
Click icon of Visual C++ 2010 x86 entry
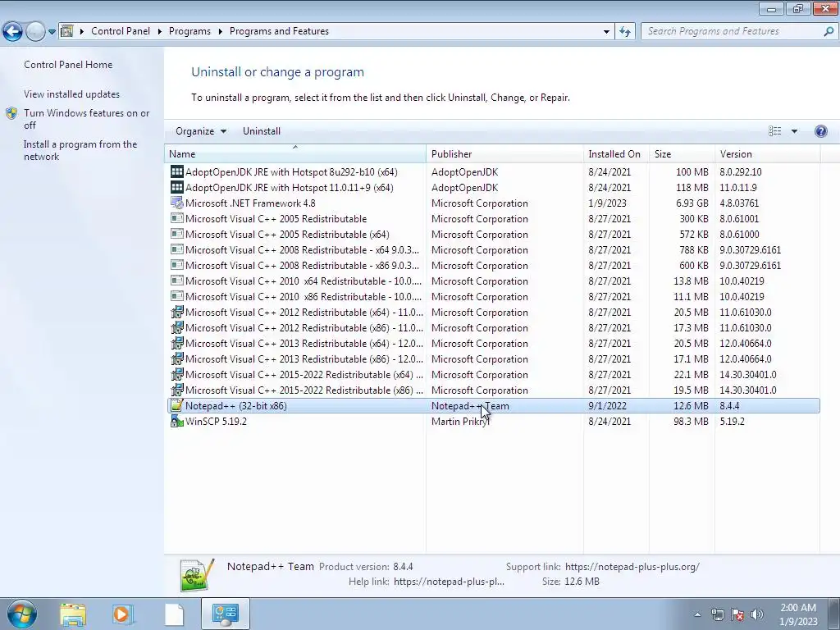coord(177,295)
